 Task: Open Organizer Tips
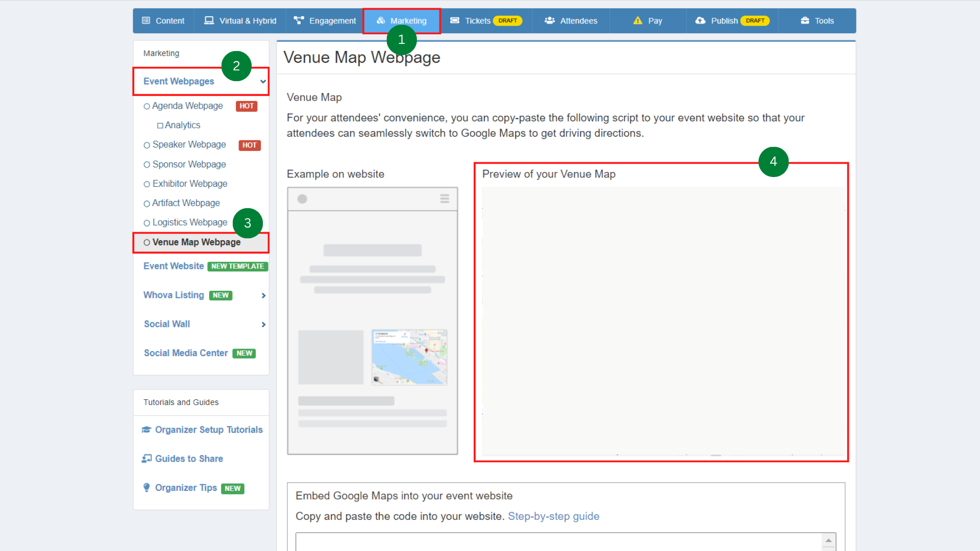186,488
